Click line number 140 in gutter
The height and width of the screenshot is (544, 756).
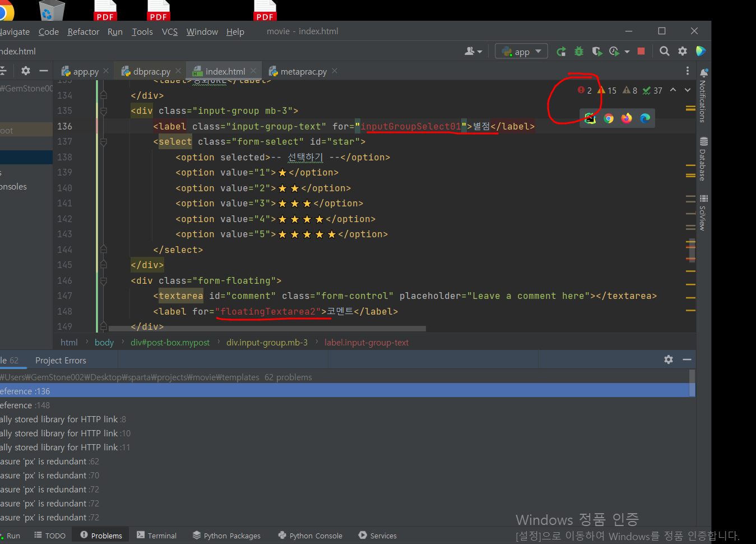coord(65,188)
